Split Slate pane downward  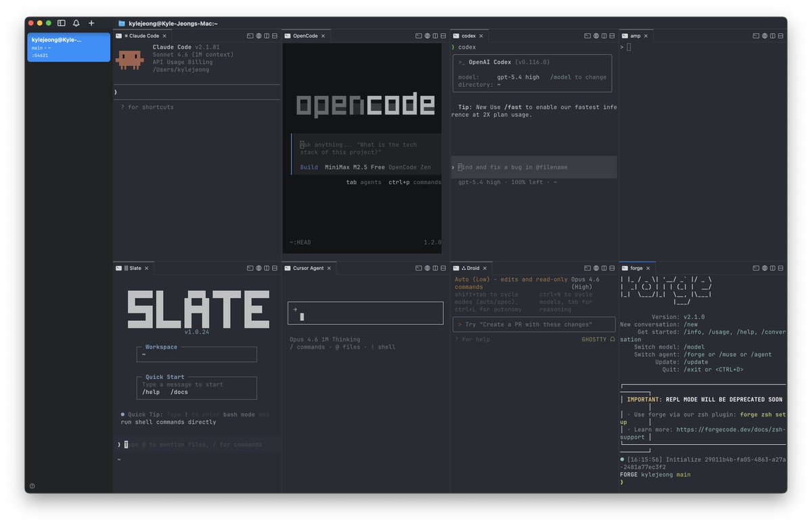point(275,268)
